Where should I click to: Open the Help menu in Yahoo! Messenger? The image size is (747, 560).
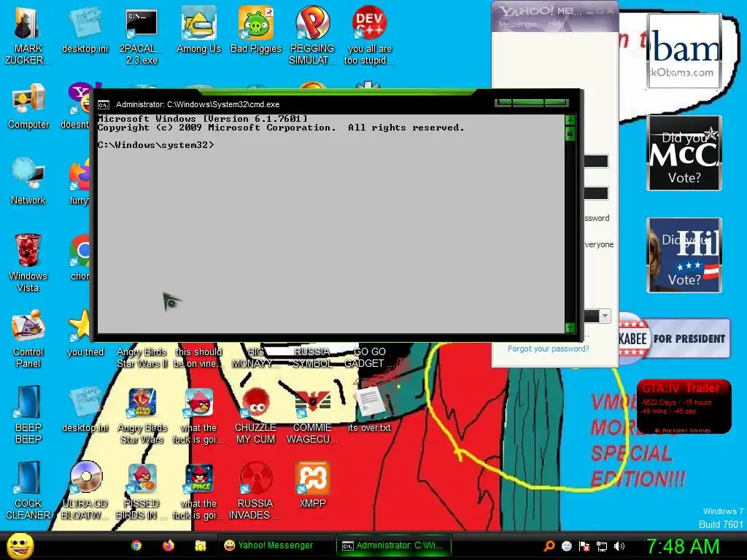(x=556, y=24)
